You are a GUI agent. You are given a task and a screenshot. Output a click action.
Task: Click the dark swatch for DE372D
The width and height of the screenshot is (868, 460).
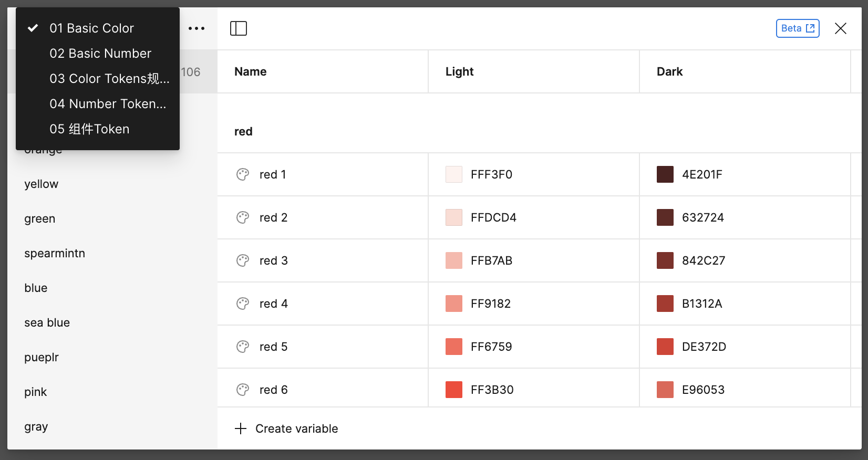coord(665,347)
